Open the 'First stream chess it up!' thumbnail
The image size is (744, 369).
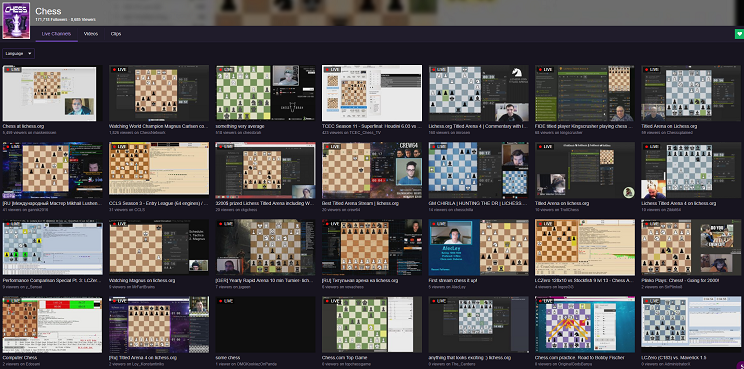(478, 248)
